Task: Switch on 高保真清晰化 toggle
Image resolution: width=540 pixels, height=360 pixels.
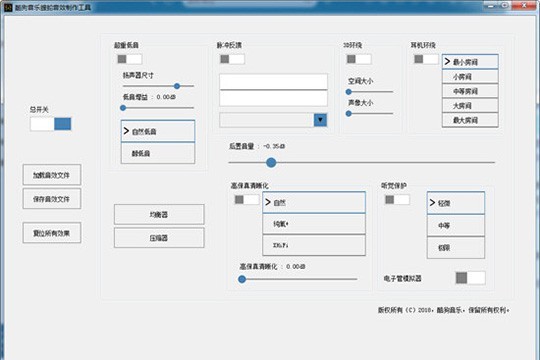Action: 247,199
